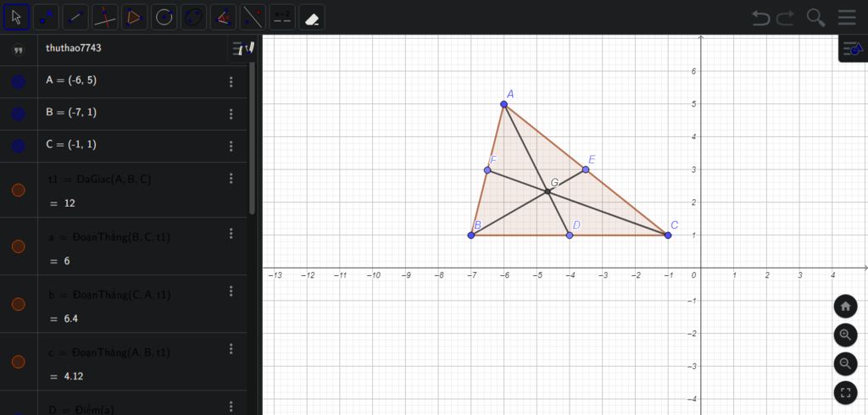
Task: Open more options for D row
Action: (x=231, y=407)
